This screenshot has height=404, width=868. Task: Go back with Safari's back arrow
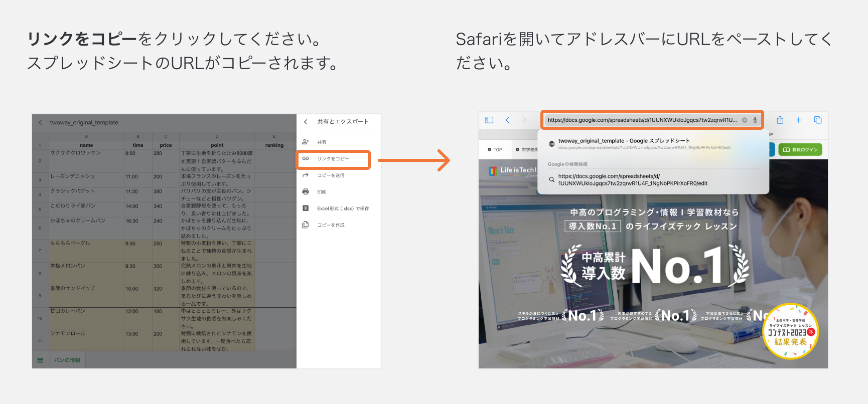click(507, 120)
